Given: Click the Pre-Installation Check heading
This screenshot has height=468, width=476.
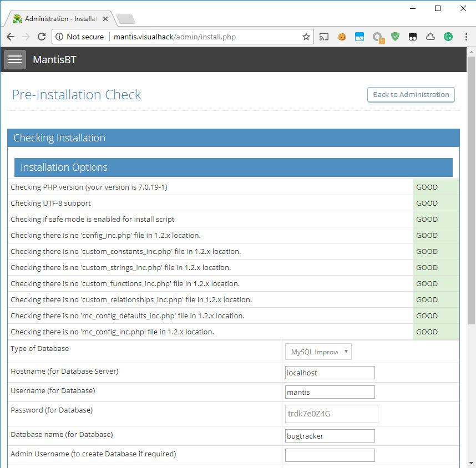Looking at the screenshot, I should pos(77,95).
